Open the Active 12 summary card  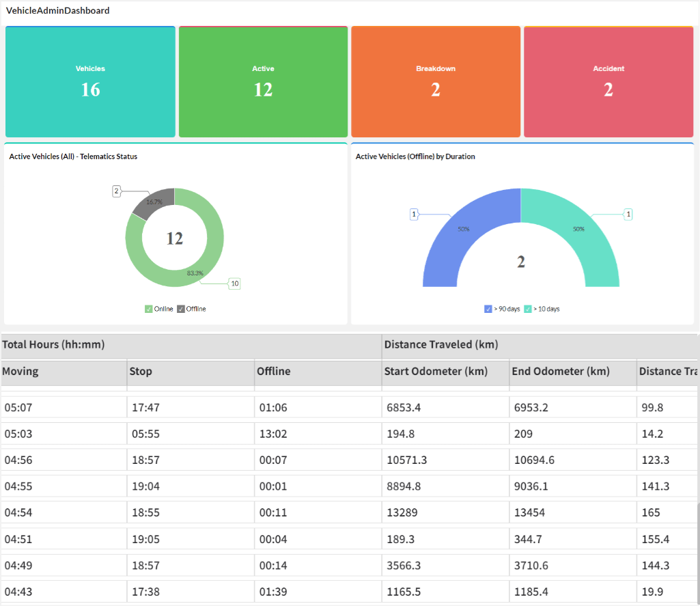tap(264, 82)
